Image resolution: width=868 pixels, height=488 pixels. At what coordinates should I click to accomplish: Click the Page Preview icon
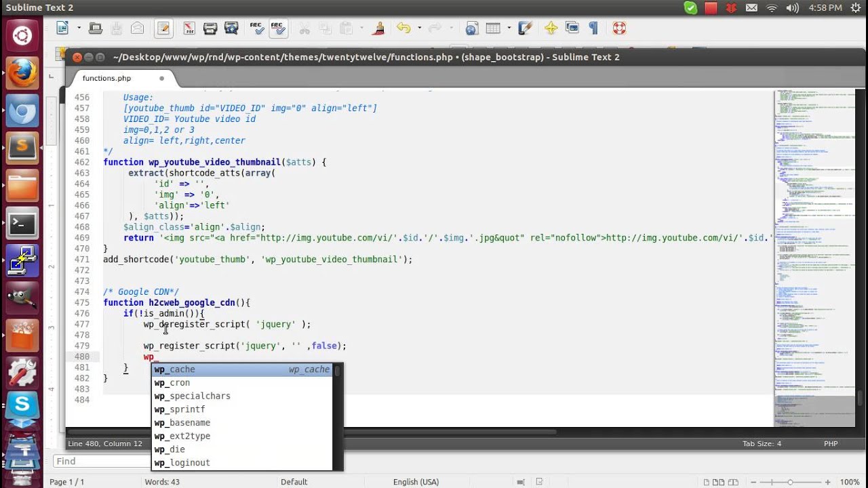(x=231, y=28)
